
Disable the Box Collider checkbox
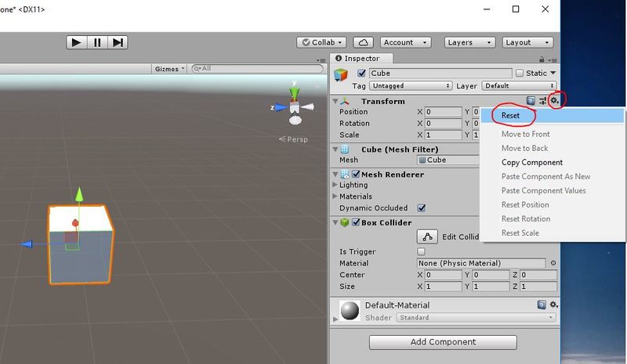356,222
